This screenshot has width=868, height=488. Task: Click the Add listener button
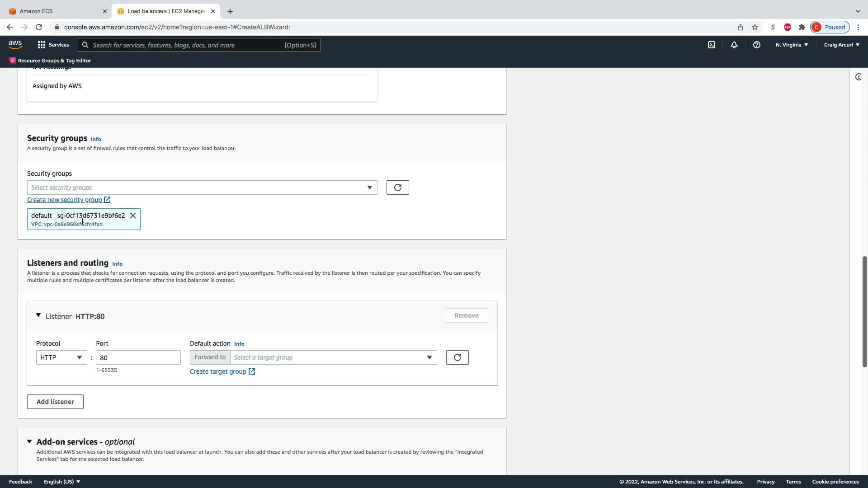55,402
